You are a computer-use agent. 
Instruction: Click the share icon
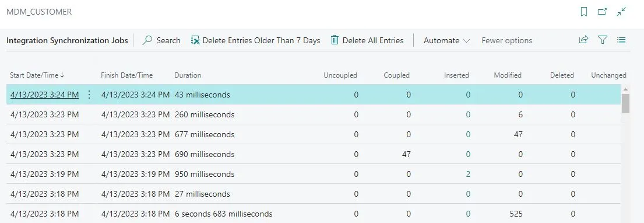tap(583, 40)
